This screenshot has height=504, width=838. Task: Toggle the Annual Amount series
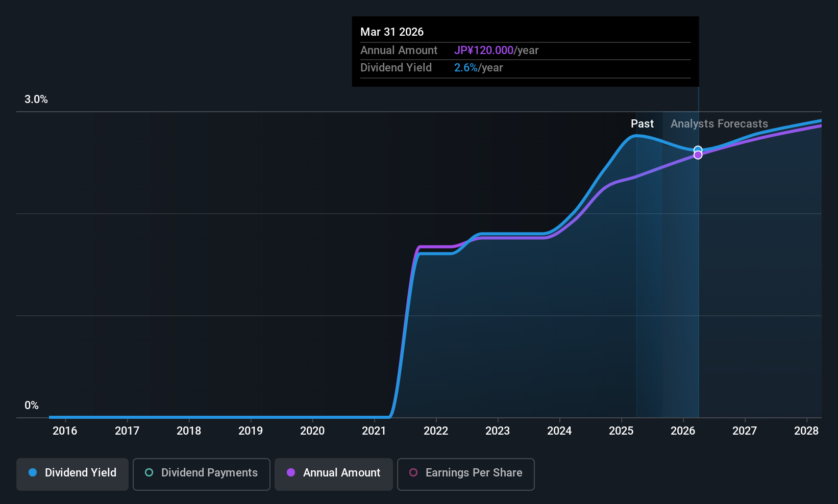point(334,474)
